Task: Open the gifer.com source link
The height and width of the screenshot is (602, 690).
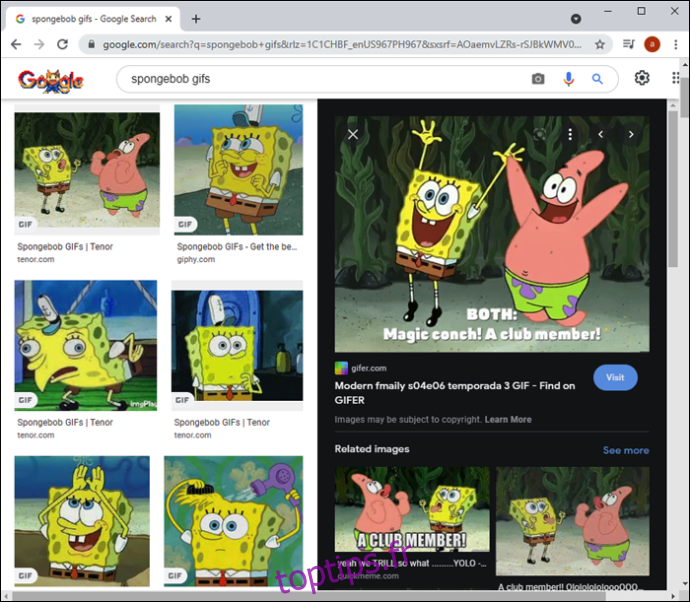Action: coord(369,368)
